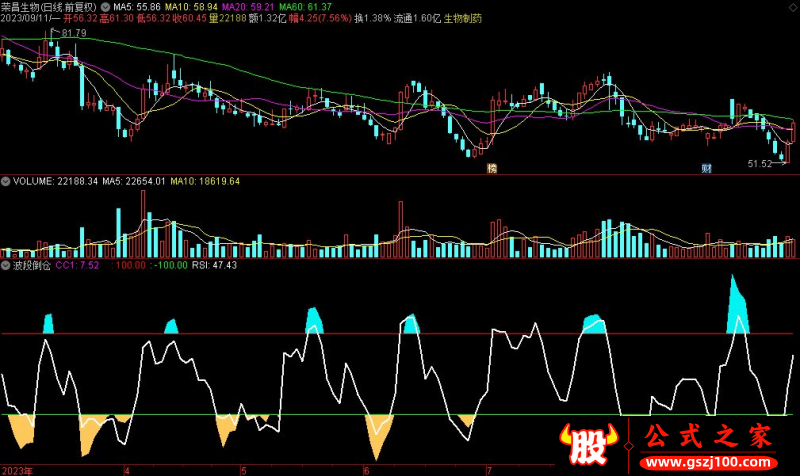Click the 生物制药 sector label

(463, 18)
